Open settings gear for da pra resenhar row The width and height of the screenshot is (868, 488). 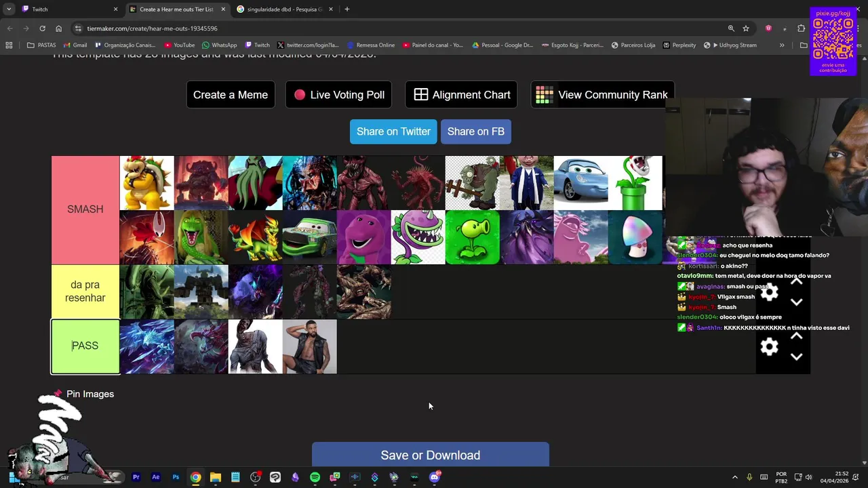click(769, 292)
